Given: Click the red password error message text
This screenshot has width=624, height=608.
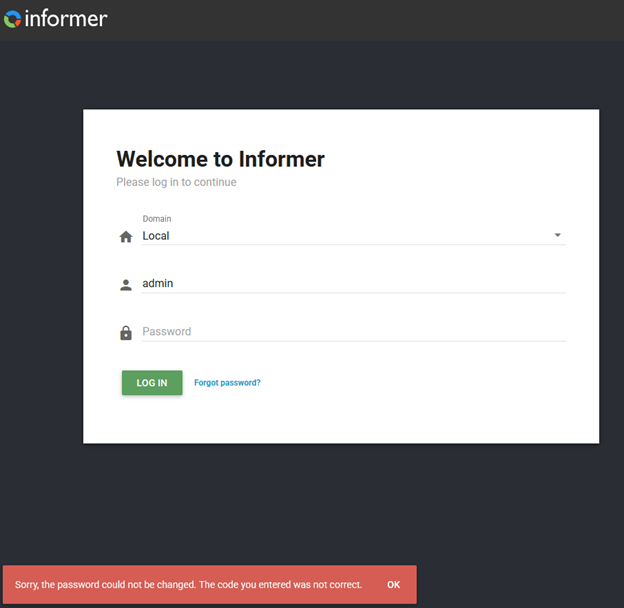Looking at the screenshot, I should tap(188, 585).
